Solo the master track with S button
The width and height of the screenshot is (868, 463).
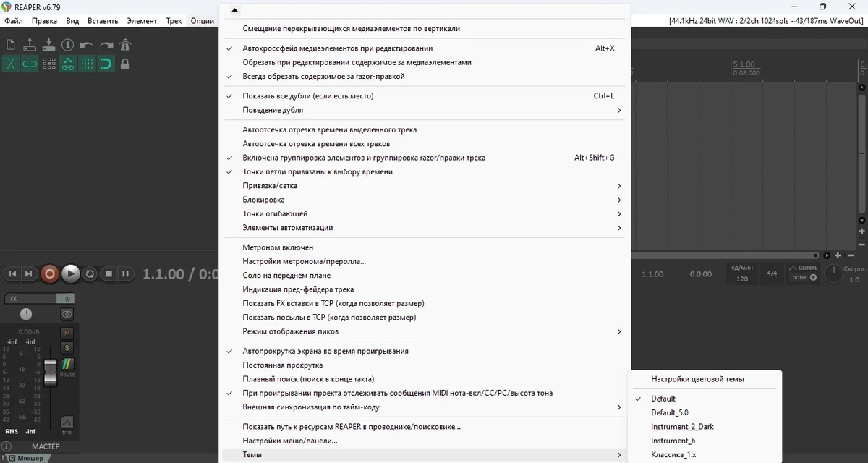click(67, 348)
